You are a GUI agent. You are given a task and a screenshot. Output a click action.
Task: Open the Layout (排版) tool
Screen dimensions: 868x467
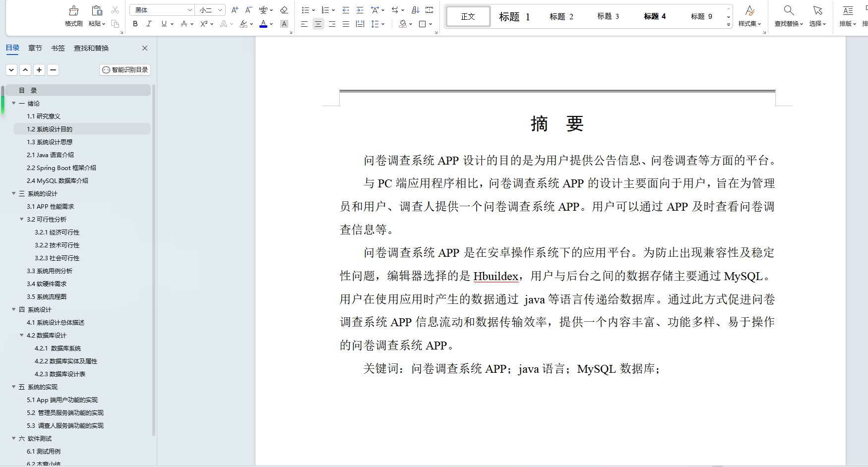848,16
